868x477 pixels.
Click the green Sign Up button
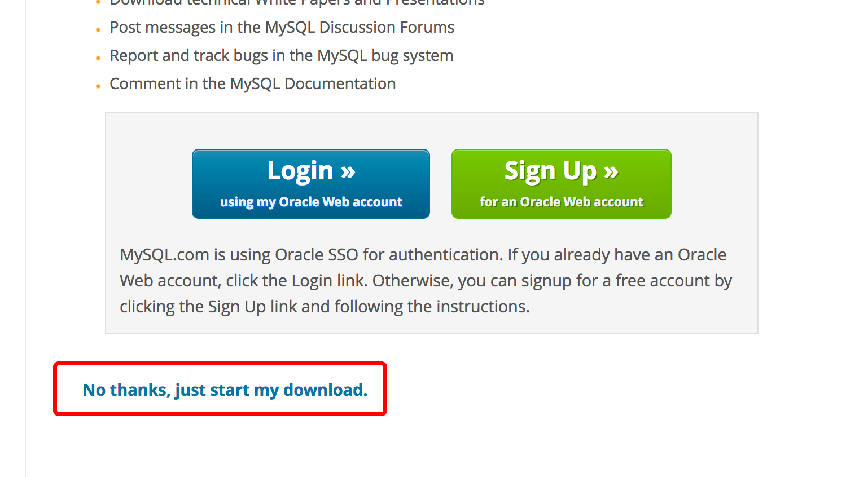click(x=562, y=184)
